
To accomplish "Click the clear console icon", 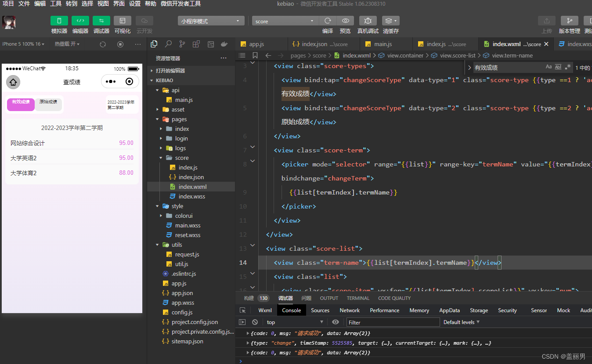I will coord(255,322).
